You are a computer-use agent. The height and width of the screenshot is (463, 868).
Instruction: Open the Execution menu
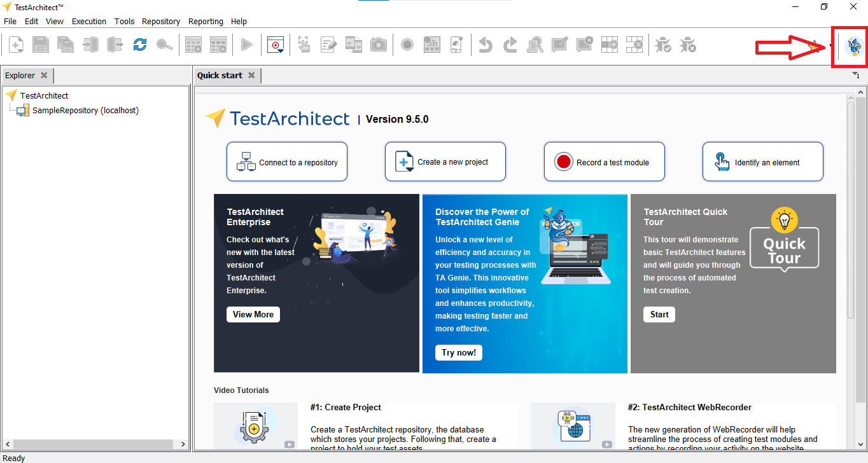(x=89, y=21)
